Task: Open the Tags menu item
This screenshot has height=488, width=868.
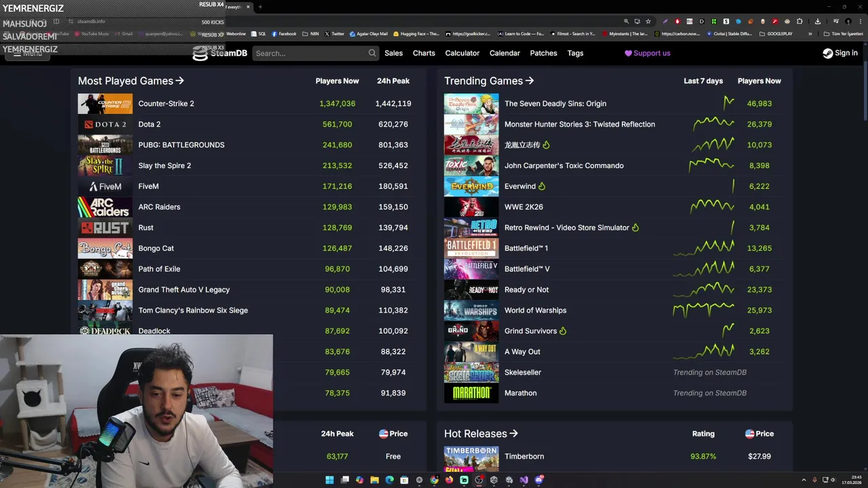Action: pos(575,53)
